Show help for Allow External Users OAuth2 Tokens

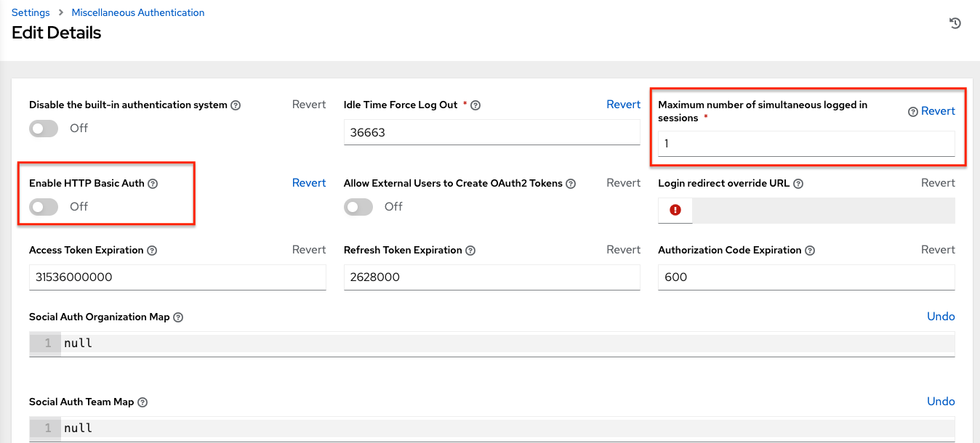pyautogui.click(x=571, y=184)
